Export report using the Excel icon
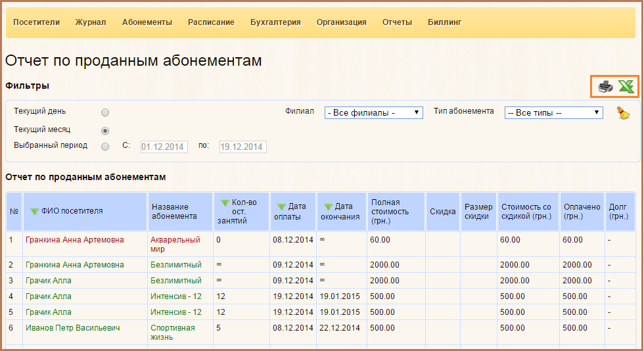This screenshot has width=644, height=351. [x=626, y=86]
